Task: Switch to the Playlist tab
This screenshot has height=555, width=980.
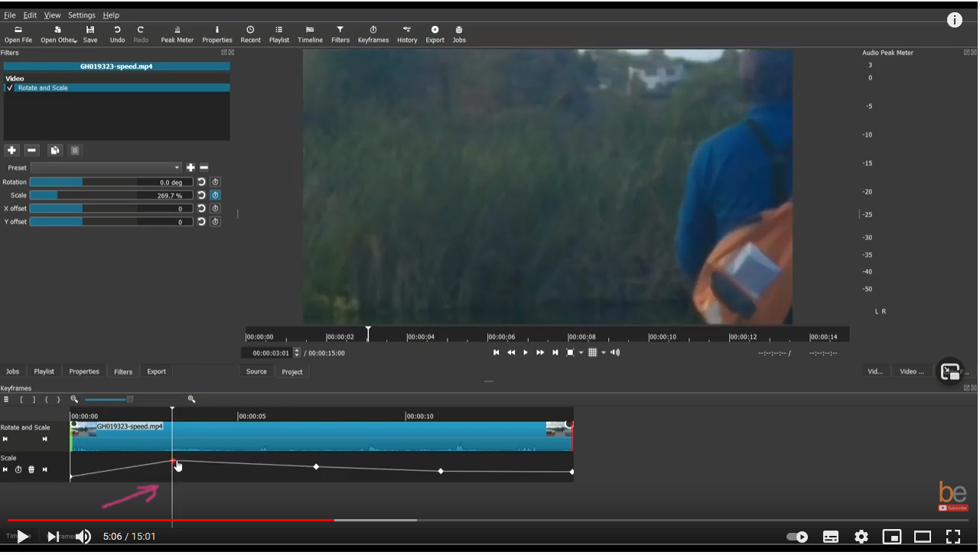Action: (44, 371)
